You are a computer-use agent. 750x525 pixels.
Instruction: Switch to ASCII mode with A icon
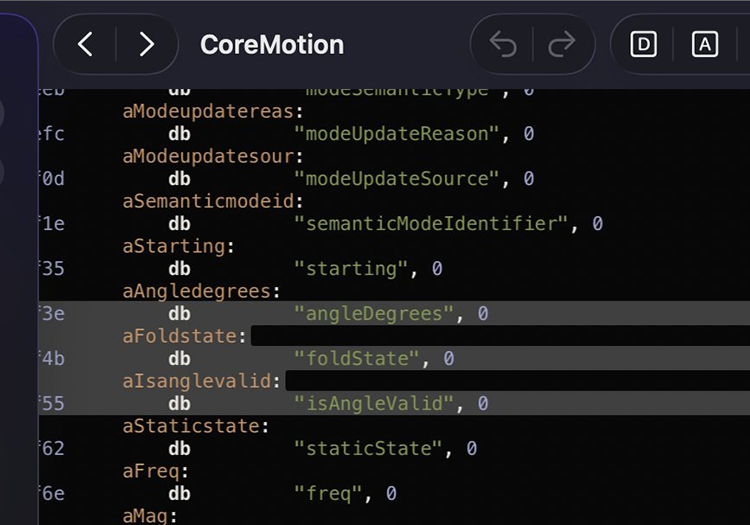(705, 44)
